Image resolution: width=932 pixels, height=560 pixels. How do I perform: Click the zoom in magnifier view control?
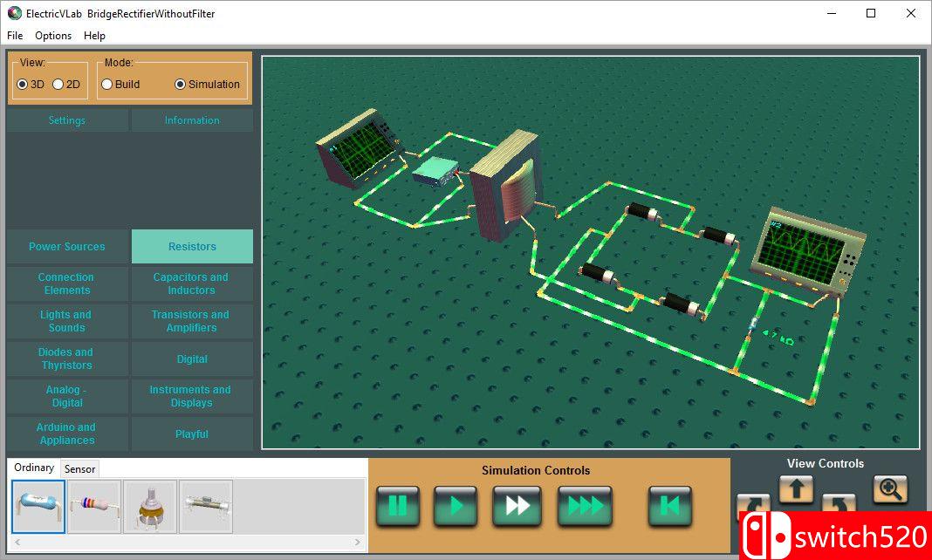890,489
